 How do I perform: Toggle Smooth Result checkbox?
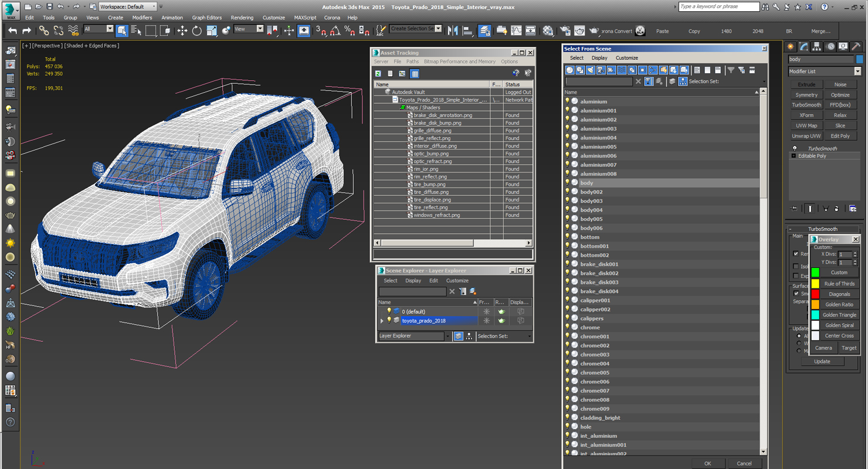click(796, 294)
